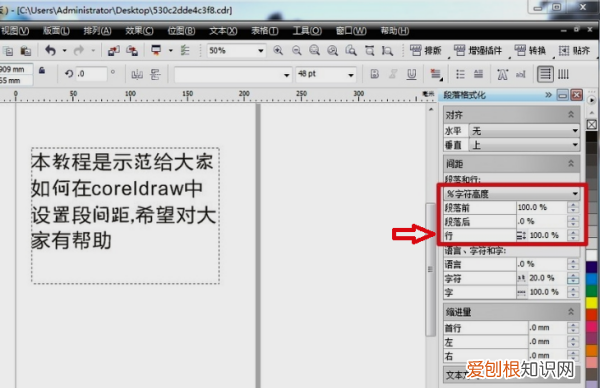
Task: Open the application launcher icon
Action: click(156, 50)
